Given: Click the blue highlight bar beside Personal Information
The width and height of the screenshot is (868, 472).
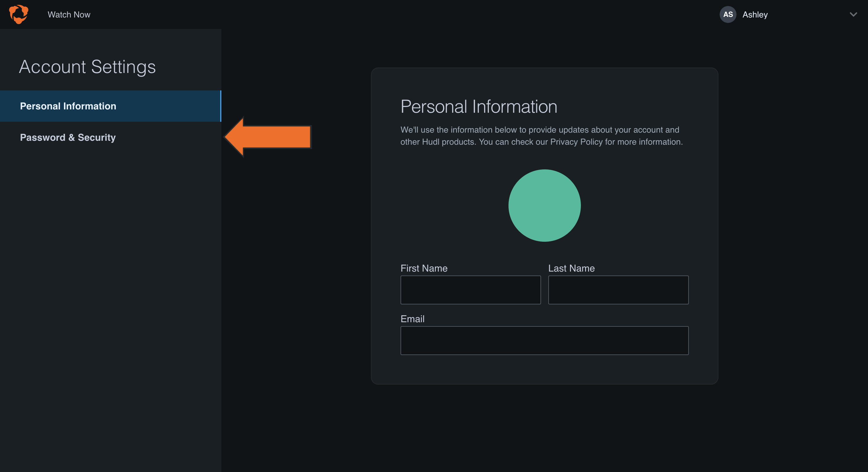Looking at the screenshot, I should tap(221, 106).
